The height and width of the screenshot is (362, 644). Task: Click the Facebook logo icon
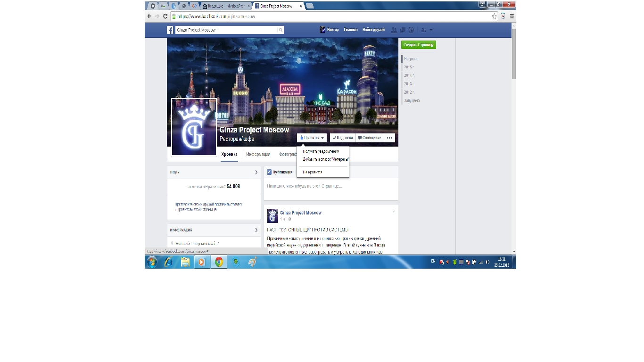[x=170, y=30]
